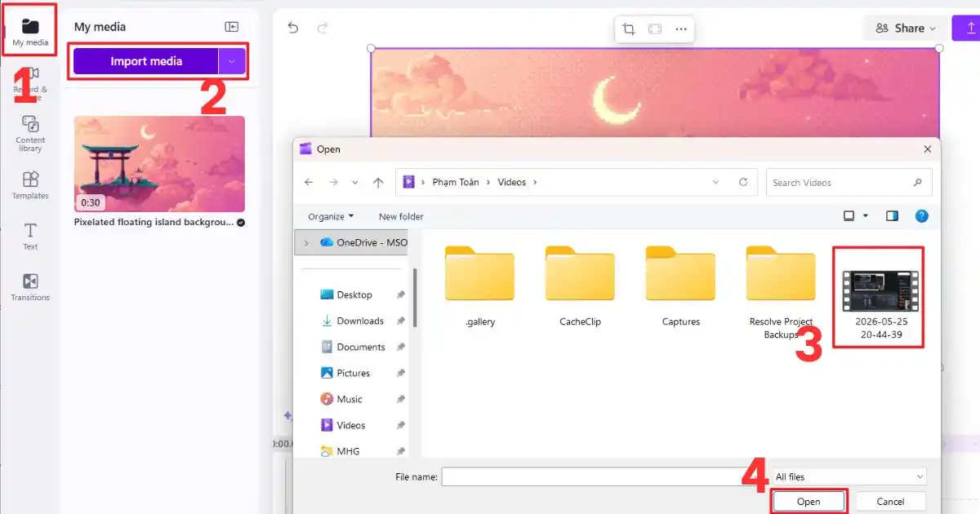980x514 pixels.
Task: Go up one folder level
Action: point(378,183)
